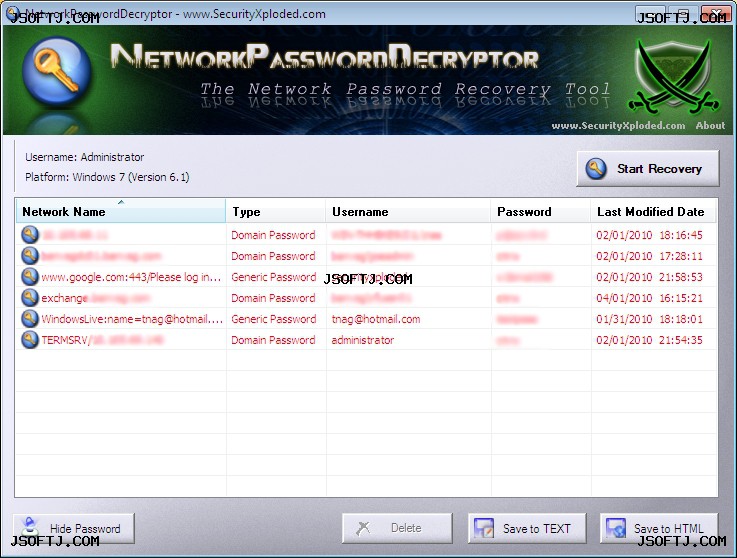Click the Hide Password figure icon
Image resolution: width=737 pixels, height=558 pixels.
[30, 527]
